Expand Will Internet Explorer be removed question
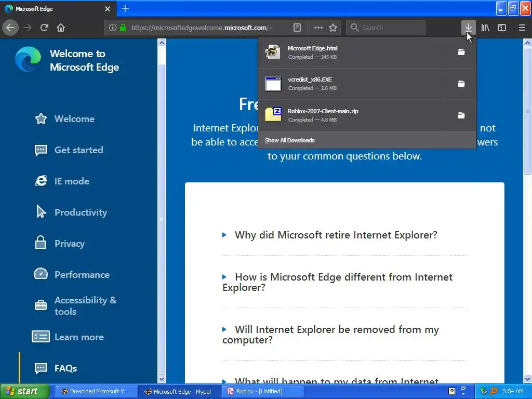The width and height of the screenshot is (532, 399). pos(331,335)
